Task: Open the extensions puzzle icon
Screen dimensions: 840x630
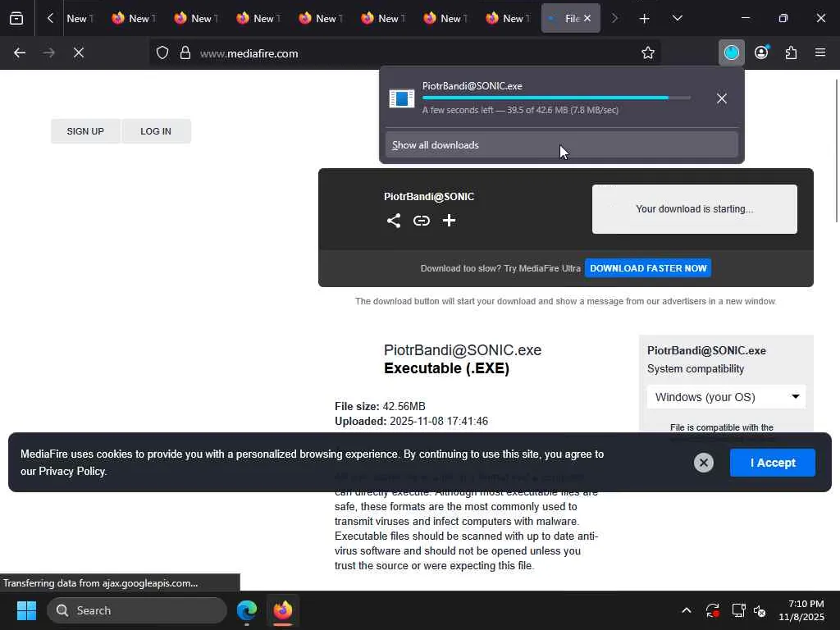Action: [x=791, y=53]
